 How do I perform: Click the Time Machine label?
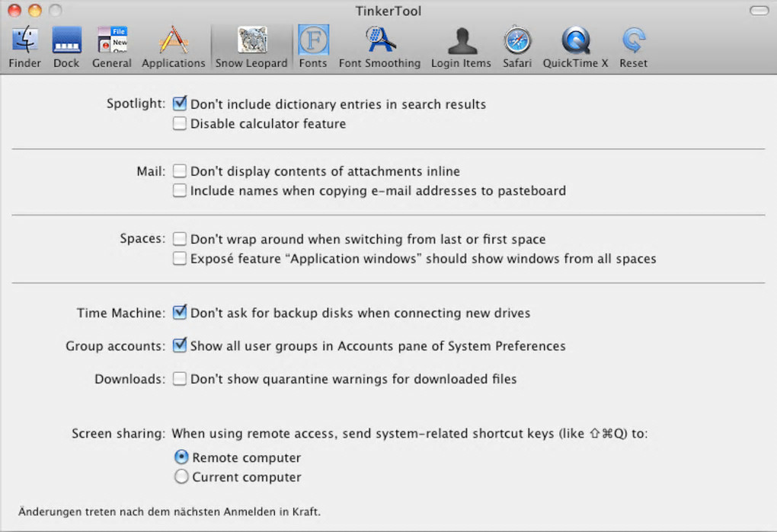tap(120, 313)
